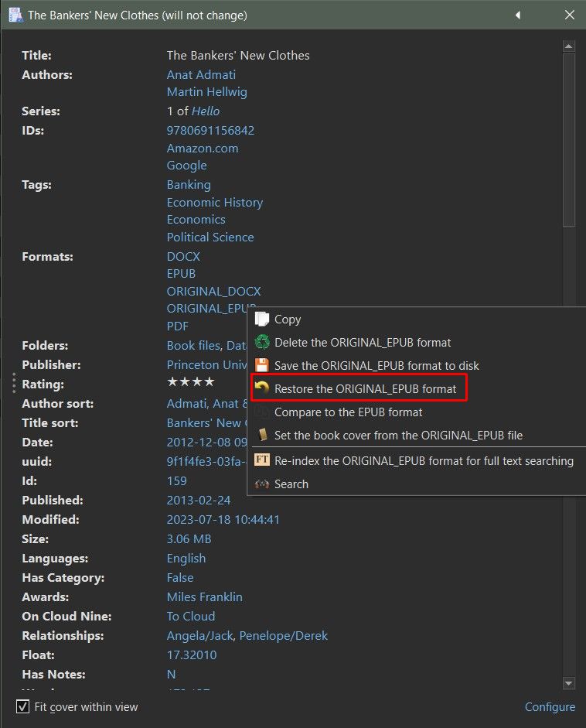Open the Book files folder link
This screenshot has width=586, height=728.
coord(194,345)
